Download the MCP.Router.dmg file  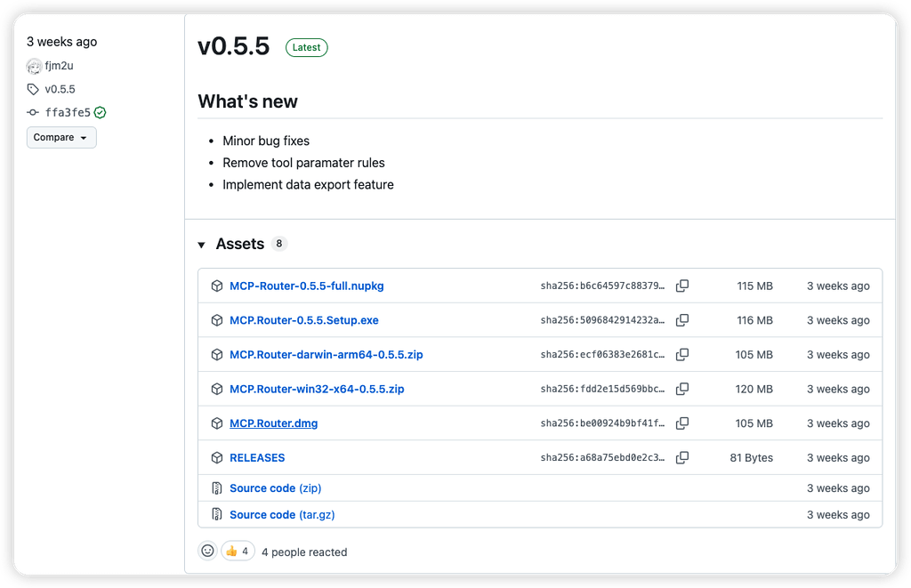coord(274,423)
